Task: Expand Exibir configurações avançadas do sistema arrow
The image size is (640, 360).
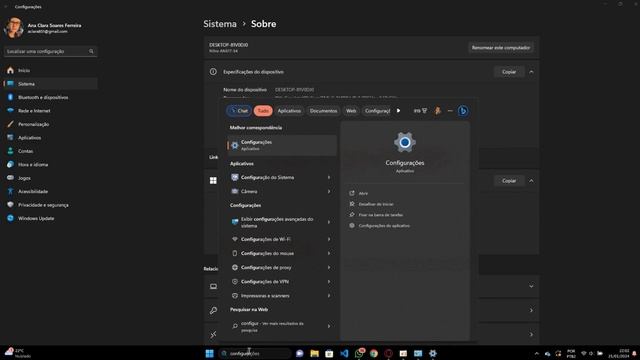Action: (329, 222)
